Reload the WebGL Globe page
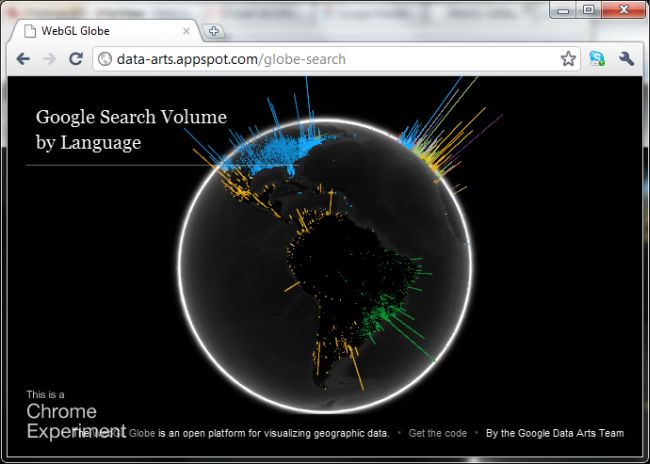The image size is (650, 464). [x=76, y=59]
